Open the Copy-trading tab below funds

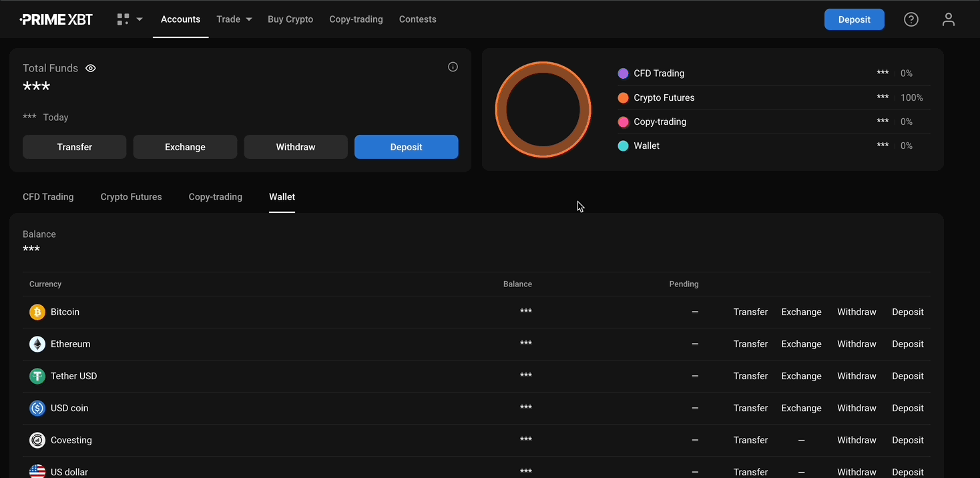(215, 197)
